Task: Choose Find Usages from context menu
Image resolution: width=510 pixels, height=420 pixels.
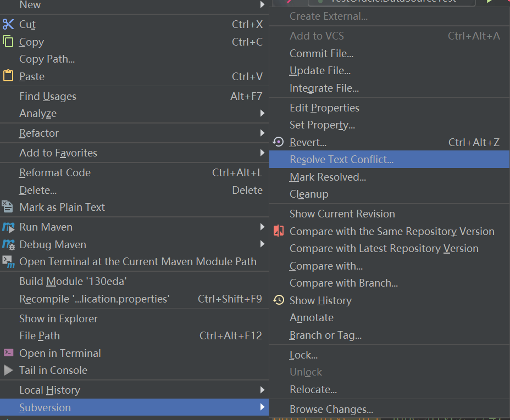Action: pos(48,96)
